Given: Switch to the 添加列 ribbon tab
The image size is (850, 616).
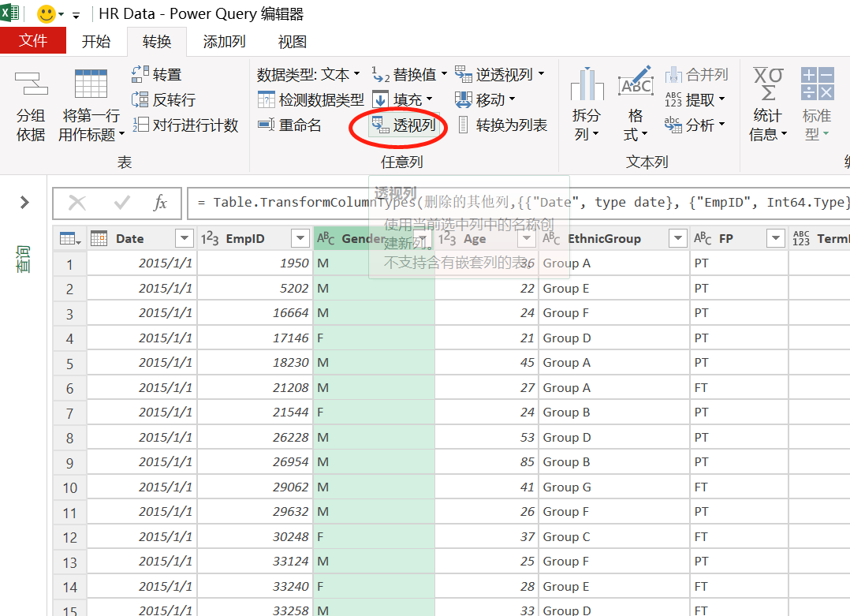Looking at the screenshot, I should 223,41.
